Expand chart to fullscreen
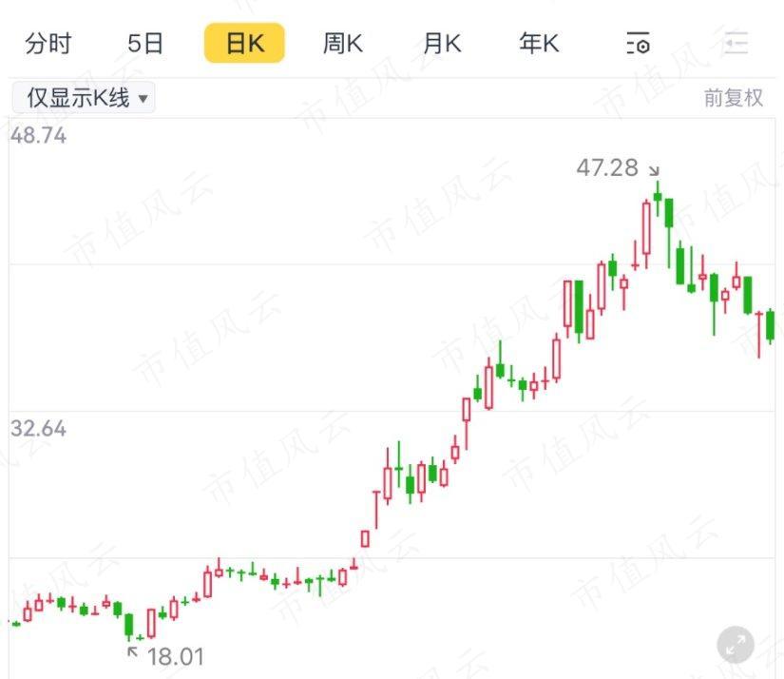Screen dimensions: 784x679 click(x=735, y=645)
